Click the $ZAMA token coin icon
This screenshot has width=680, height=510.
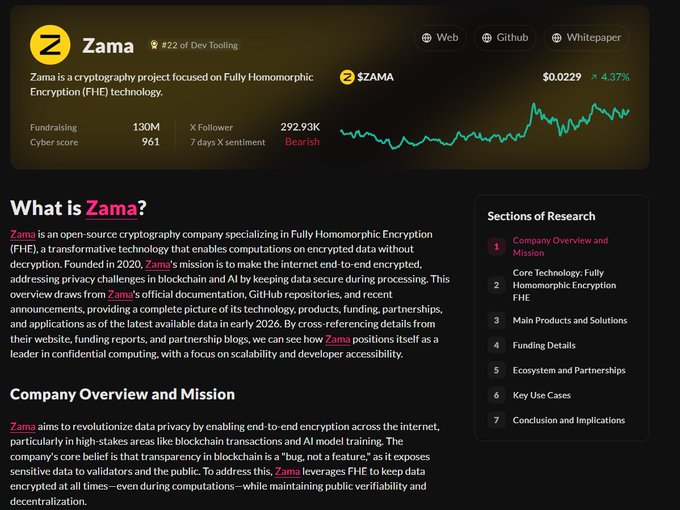click(347, 77)
